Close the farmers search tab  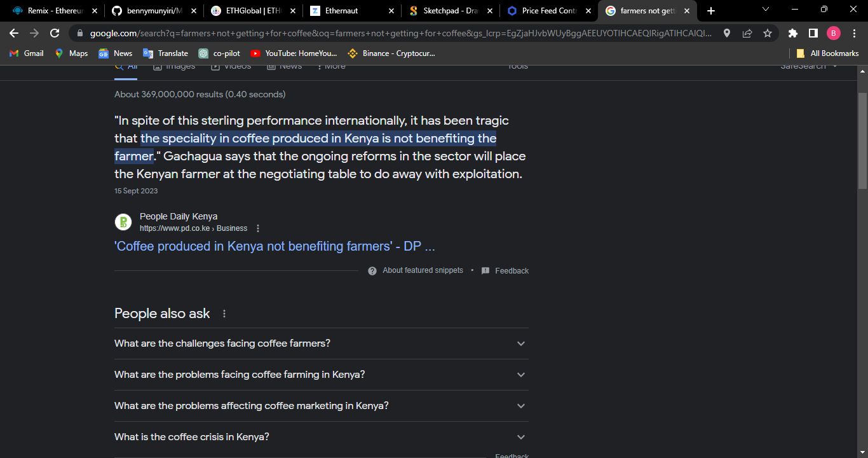tap(686, 11)
